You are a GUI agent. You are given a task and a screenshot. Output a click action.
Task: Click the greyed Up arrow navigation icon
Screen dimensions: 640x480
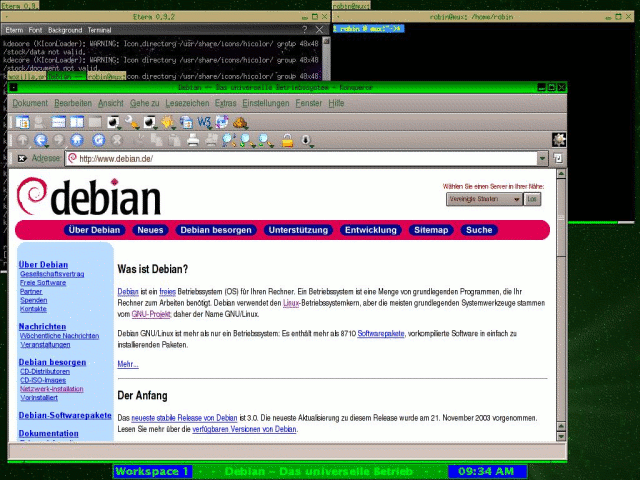[22, 140]
